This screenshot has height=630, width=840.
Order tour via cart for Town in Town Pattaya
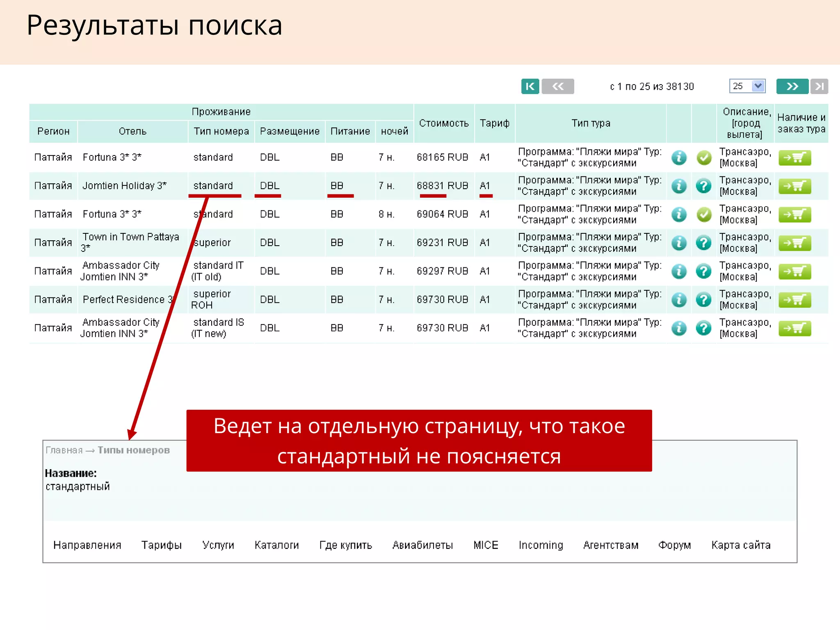point(794,243)
